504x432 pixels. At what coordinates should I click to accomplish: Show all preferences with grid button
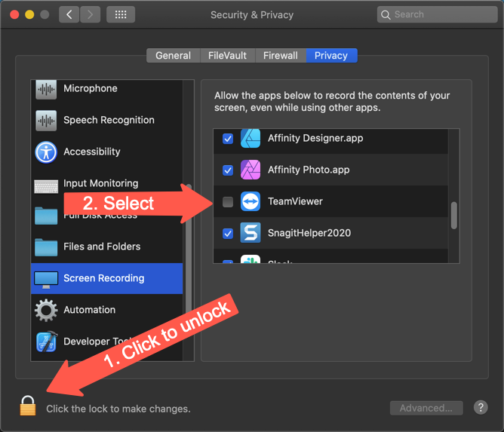coord(121,14)
